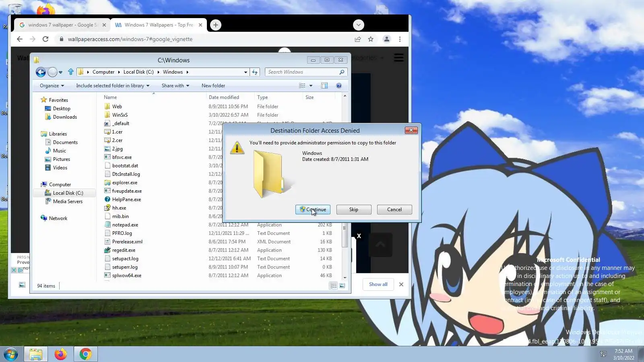The width and height of the screenshot is (644, 362).
Task: Select Network in navigation pane
Action: click(x=58, y=218)
